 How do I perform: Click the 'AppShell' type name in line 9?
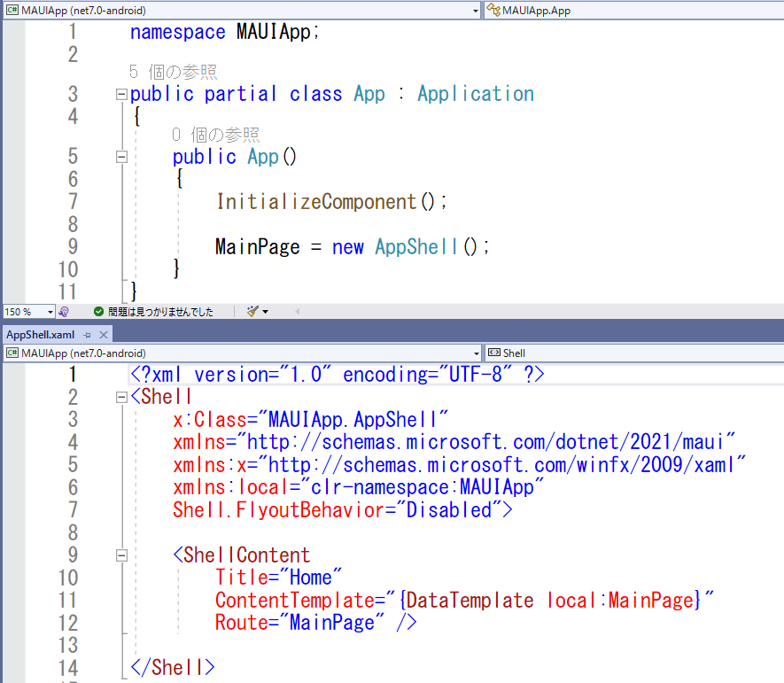coord(416,247)
